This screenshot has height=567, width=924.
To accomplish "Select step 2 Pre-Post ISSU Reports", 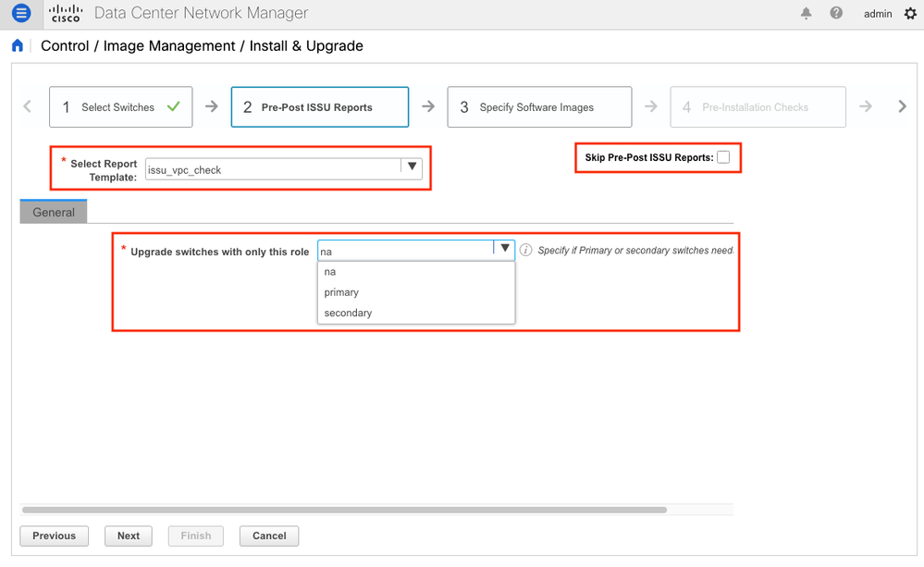I will click(320, 106).
